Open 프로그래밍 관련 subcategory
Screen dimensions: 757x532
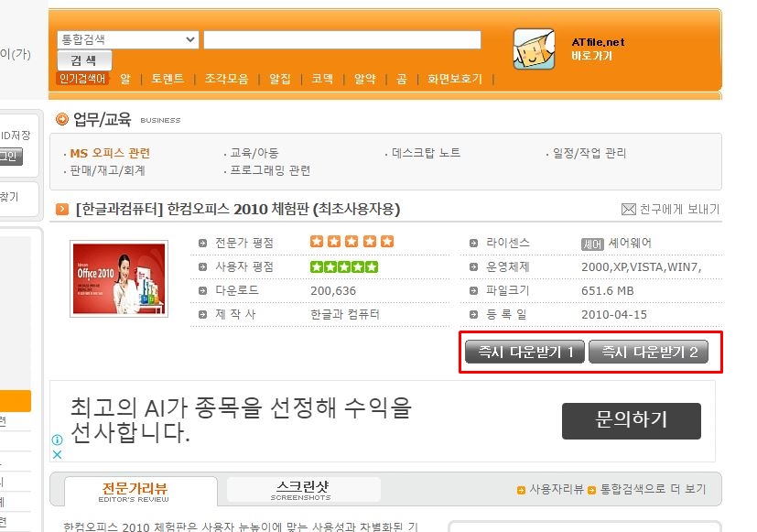point(270,170)
